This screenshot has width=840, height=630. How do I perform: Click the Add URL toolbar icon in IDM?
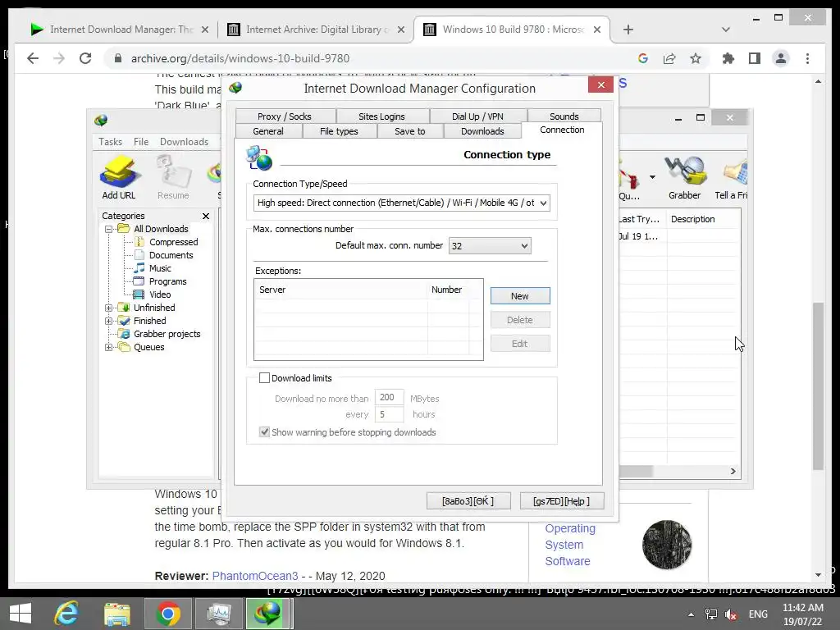119,178
